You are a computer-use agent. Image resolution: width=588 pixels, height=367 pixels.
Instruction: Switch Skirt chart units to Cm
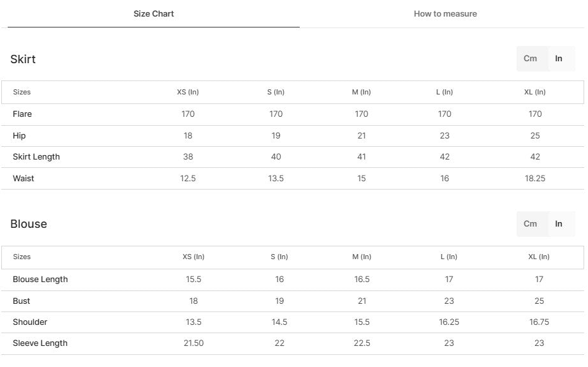point(531,59)
